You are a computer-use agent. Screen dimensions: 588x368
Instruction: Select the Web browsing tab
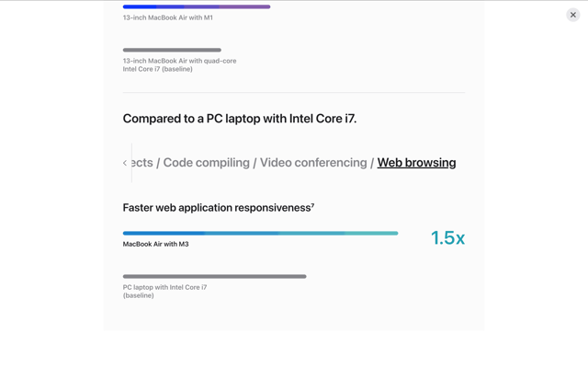[416, 163]
